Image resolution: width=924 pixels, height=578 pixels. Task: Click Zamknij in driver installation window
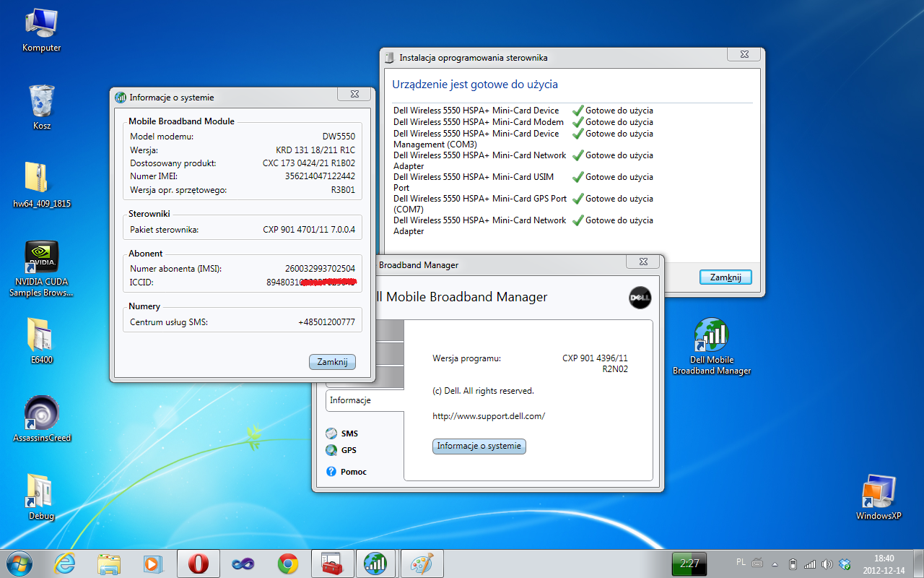pos(725,277)
